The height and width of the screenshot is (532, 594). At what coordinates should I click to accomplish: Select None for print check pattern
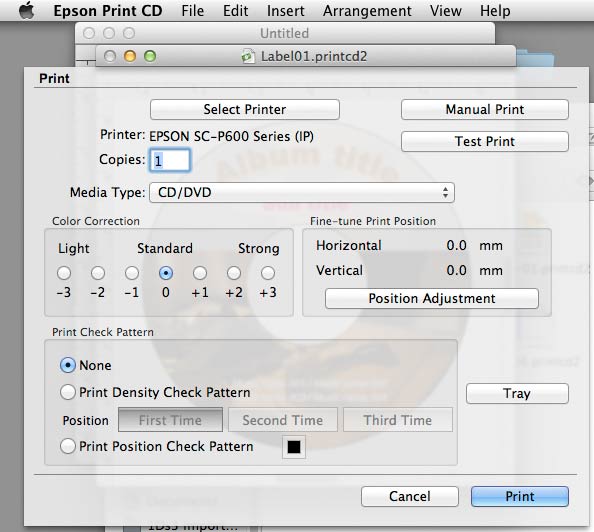pos(68,365)
